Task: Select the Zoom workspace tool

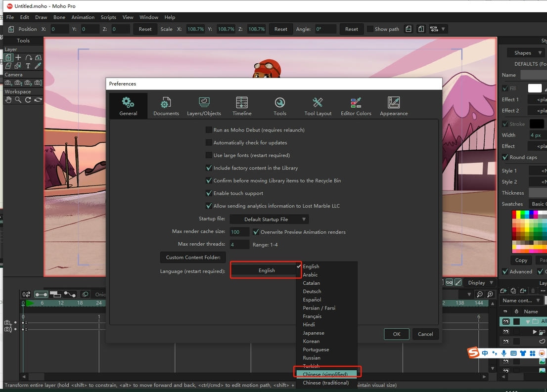Action: 18,100
